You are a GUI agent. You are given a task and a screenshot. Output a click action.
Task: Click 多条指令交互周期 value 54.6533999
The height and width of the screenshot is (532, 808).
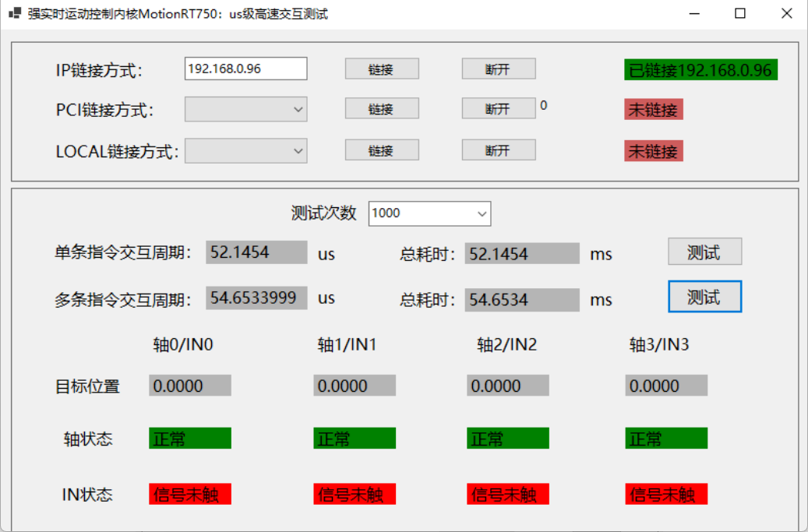256,298
